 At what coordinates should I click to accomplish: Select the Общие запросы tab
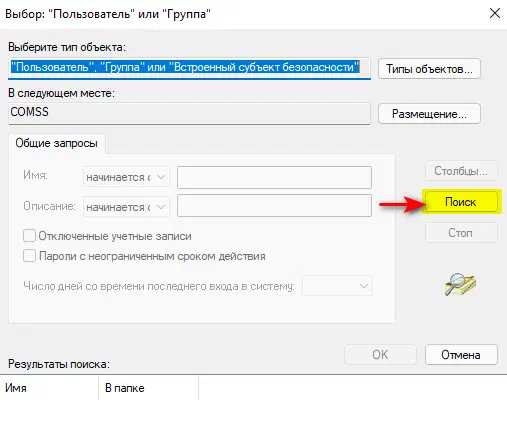coord(56,143)
